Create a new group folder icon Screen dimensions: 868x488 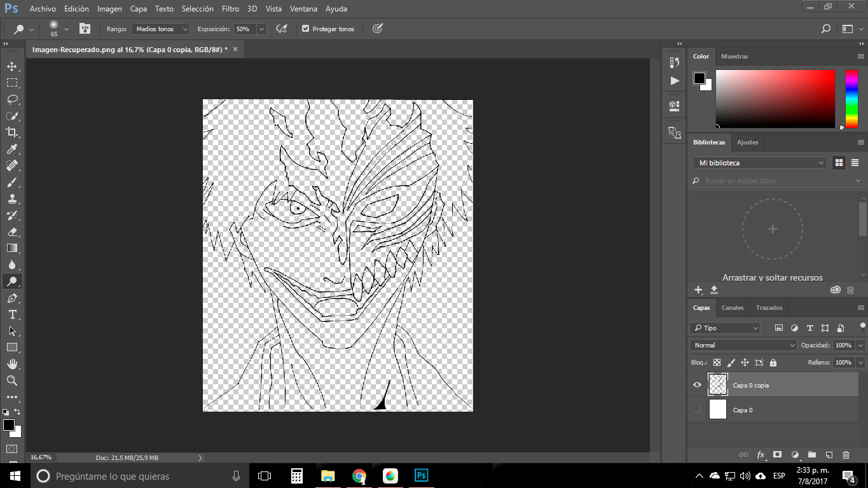click(811, 455)
